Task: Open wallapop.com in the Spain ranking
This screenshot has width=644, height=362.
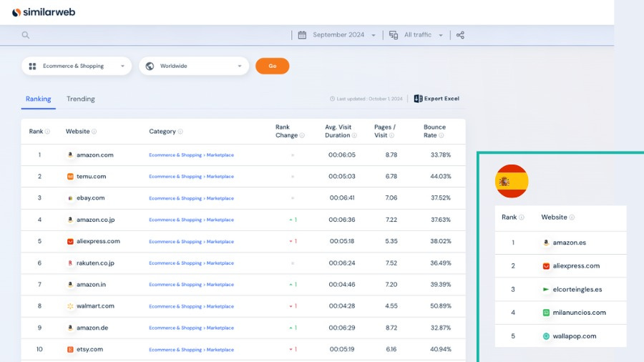Action: point(574,336)
